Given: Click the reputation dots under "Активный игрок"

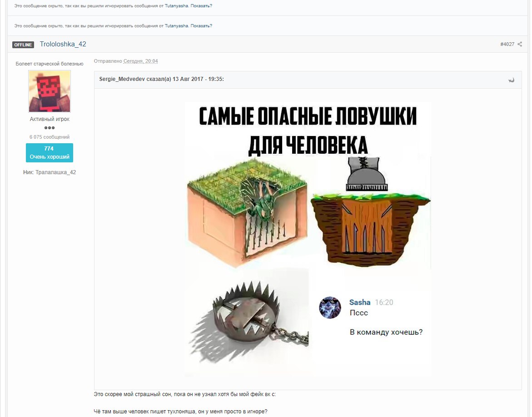Looking at the screenshot, I should 49,127.
